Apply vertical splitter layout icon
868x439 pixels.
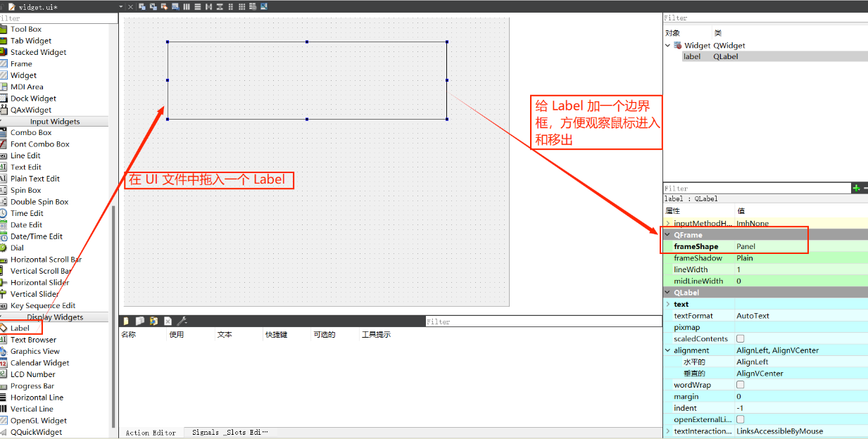[220, 6]
